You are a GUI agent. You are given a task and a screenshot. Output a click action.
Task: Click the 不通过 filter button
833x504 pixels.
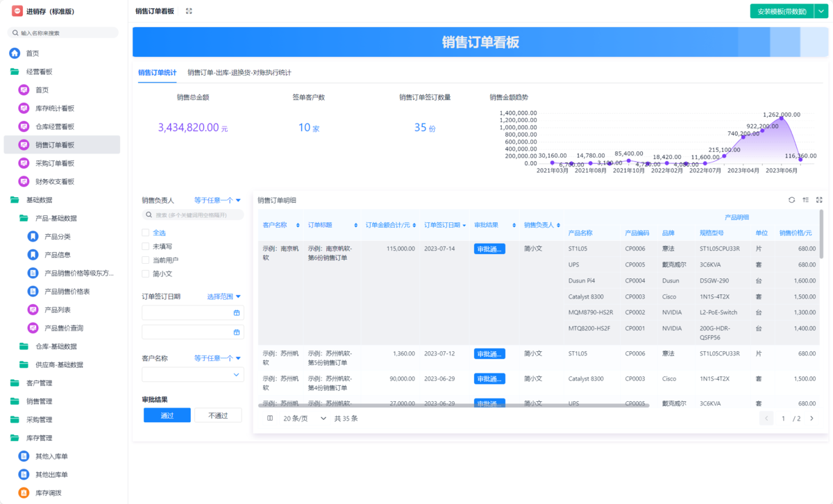point(218,415)
